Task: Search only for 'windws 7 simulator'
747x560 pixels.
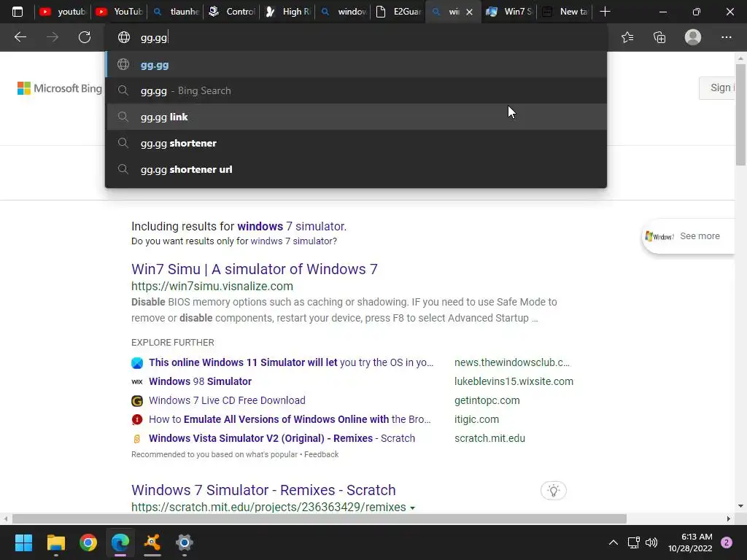Action: point(293,241)
